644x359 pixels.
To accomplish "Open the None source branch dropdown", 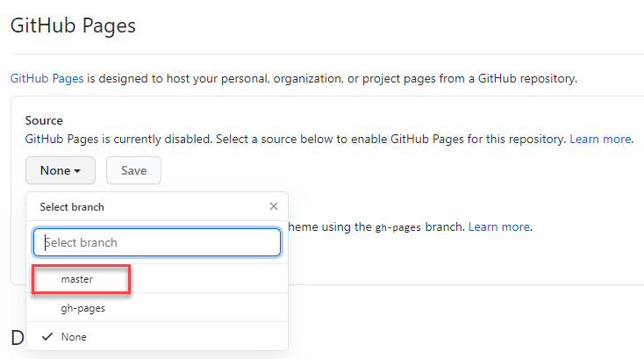I will (x=61, y=170).
